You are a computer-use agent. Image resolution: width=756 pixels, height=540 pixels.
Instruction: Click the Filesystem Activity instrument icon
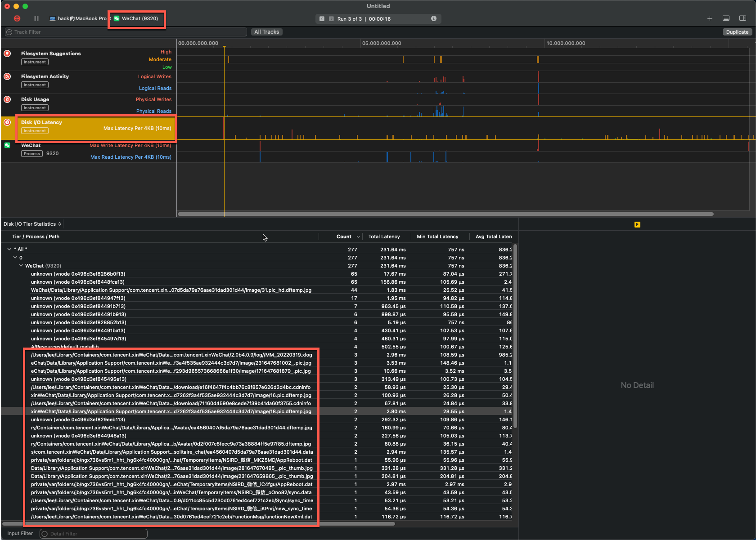click(x=7, y=76)
